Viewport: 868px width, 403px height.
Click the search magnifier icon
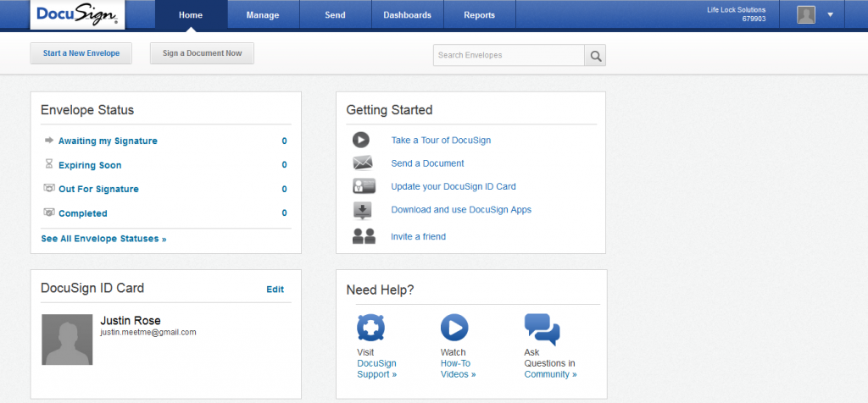point(595,55)
